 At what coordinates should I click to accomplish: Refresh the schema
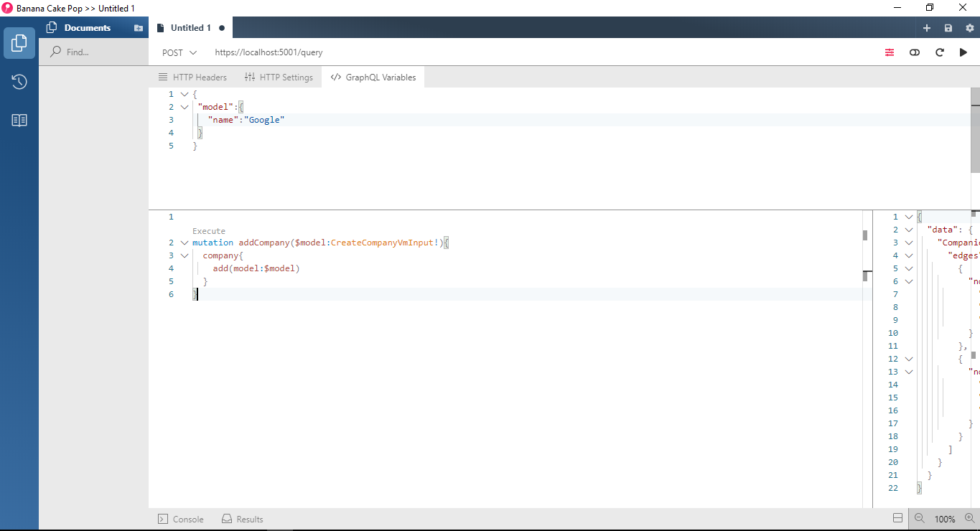pos(939,52)
